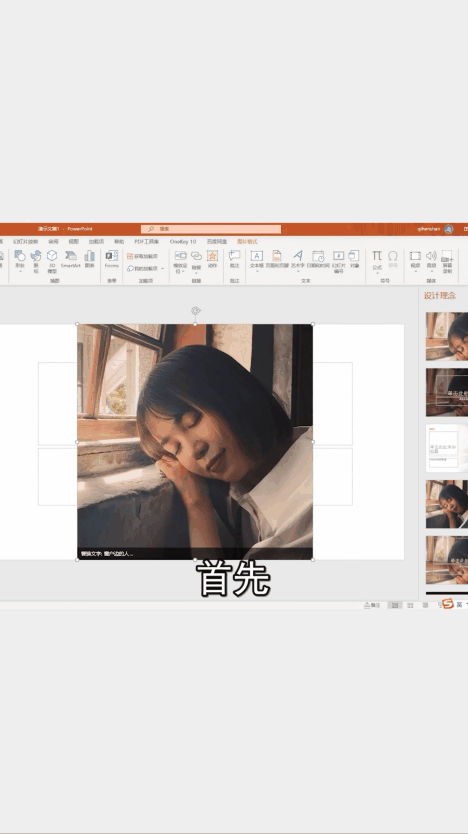The image size is (468, 834).
Task: Switch to the Picture Format tab
Action: 247,241
